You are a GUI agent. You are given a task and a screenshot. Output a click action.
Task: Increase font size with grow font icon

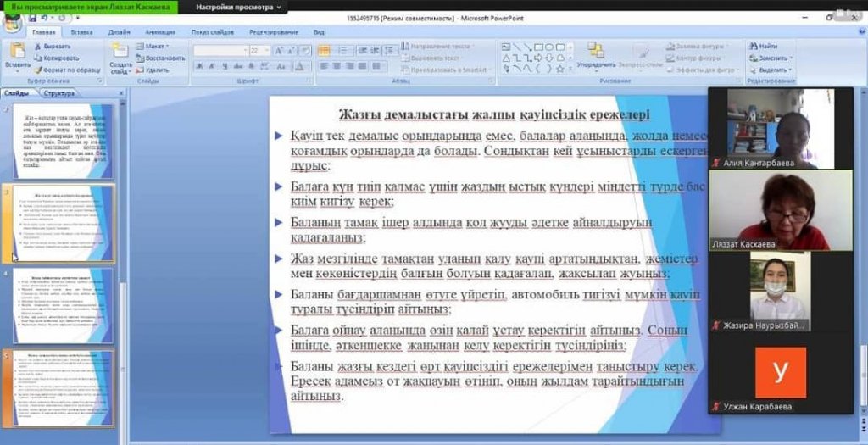[x=280, y=50]
